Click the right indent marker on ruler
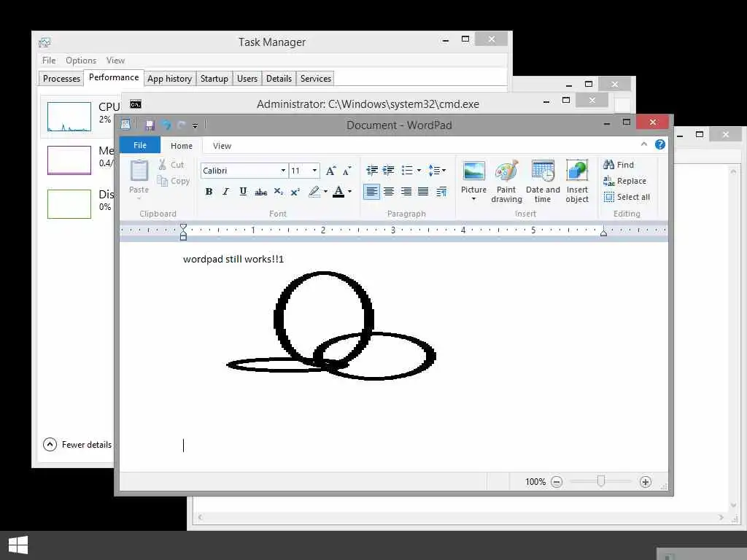Viewport: 747px width, 560px height. pyautogui.click(x=603, y=233)
